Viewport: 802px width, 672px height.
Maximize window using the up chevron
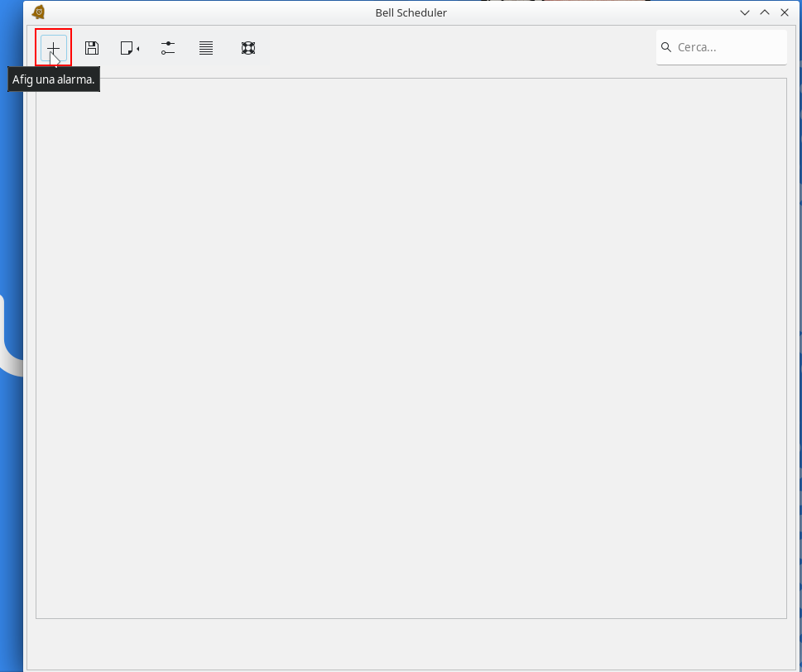[x=765, y=12]
